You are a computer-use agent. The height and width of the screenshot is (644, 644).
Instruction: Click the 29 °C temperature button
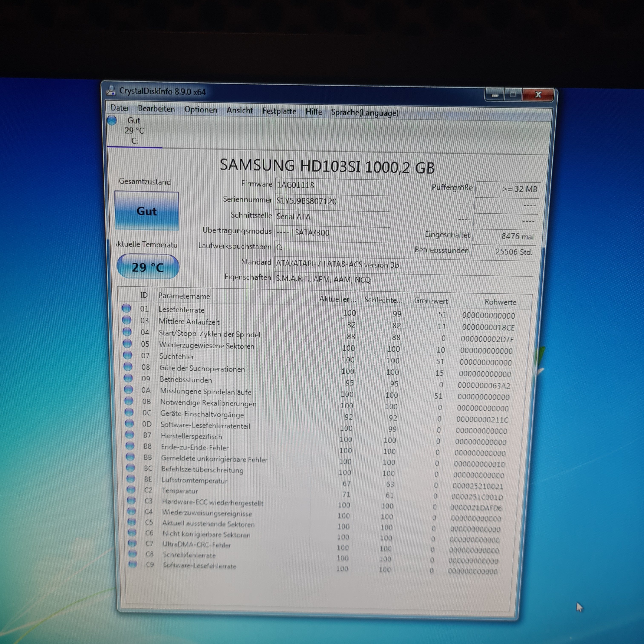click(148, 267)
